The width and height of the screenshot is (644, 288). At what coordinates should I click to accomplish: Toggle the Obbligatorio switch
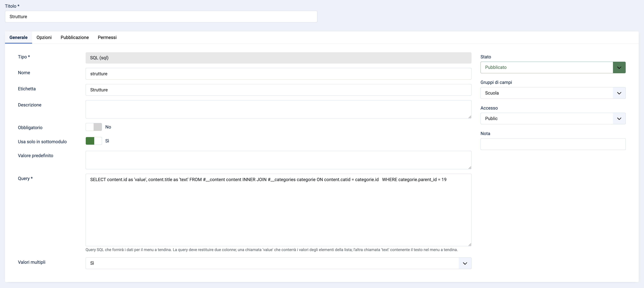click(x=94, y=127)
